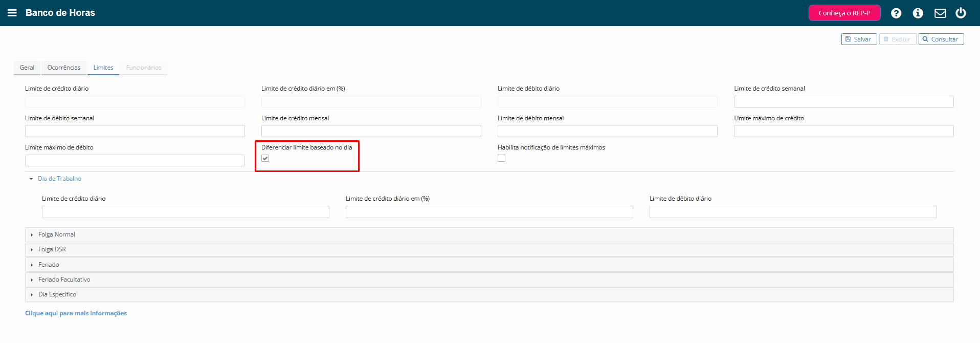Open the hamburger navigation menu
This screenshot has height=343, width=980.
[x=12, y=13]
